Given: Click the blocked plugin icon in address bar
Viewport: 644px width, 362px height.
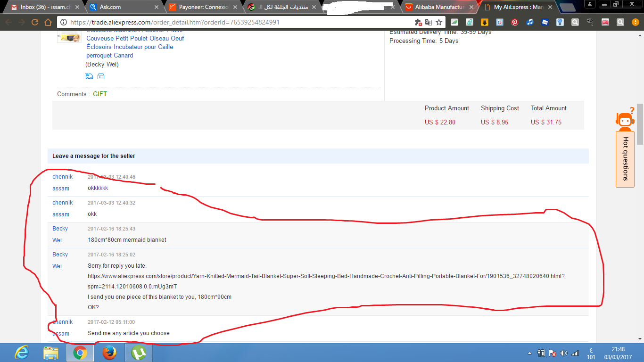Looking at the screenshot, I should (418, 22).
